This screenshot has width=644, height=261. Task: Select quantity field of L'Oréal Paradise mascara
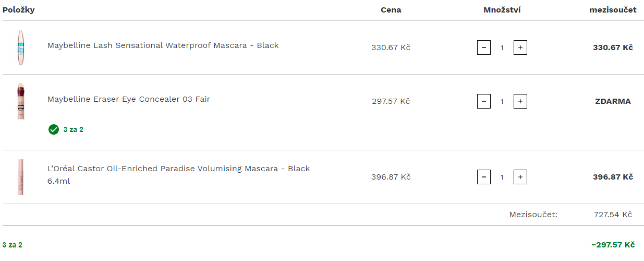coord(502,177)
